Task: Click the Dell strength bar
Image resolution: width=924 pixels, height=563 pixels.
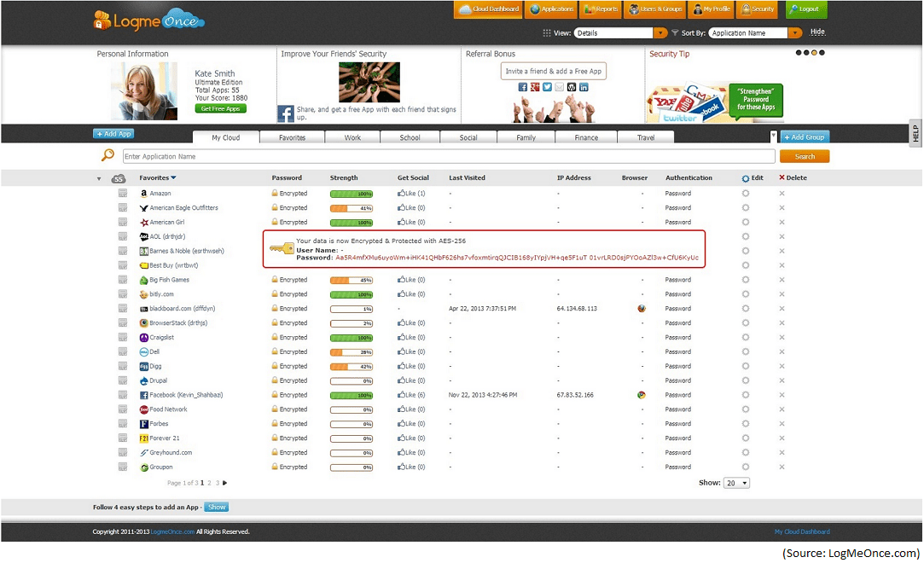Action: click(352, 352)
